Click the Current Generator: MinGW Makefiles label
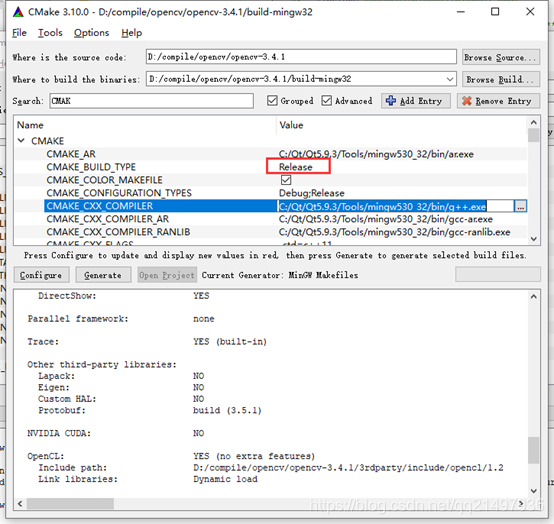 click(x=280, y=275)
